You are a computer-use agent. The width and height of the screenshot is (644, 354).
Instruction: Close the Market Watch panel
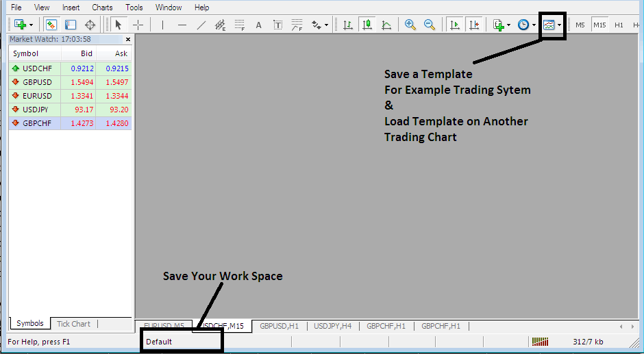(127, 40)
